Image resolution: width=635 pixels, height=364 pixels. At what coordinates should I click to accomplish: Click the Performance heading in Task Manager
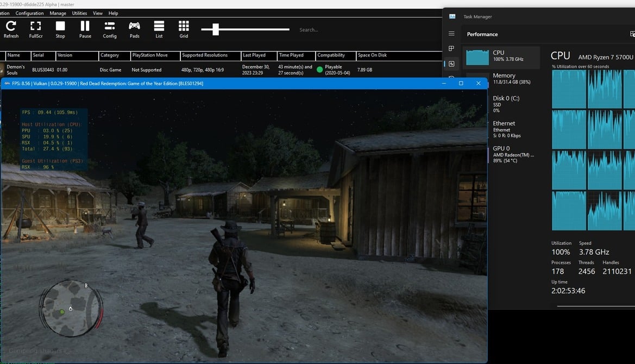coord(482,34)
